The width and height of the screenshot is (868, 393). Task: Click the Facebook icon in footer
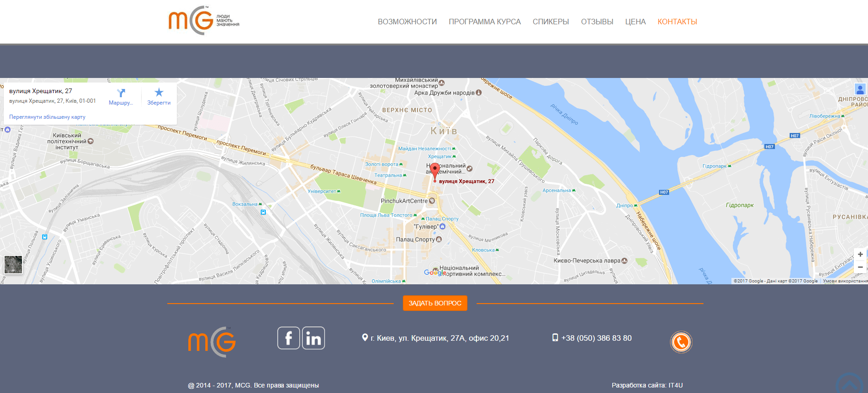[288, 338]
